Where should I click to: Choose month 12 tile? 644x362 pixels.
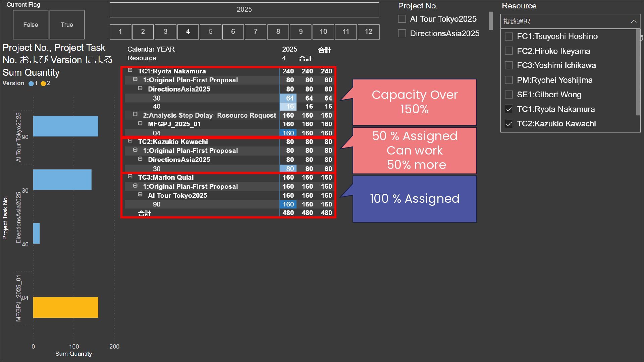coord(368,32)
